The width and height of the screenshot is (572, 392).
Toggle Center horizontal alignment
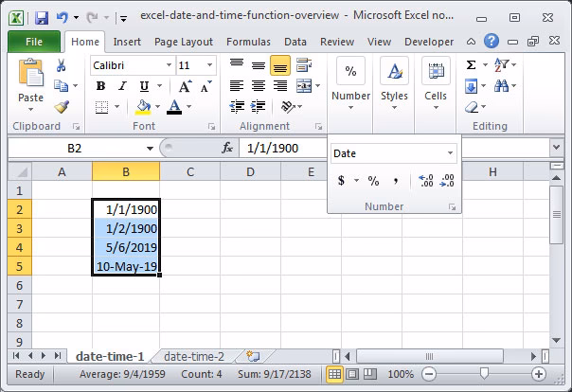tap(259, 86)
